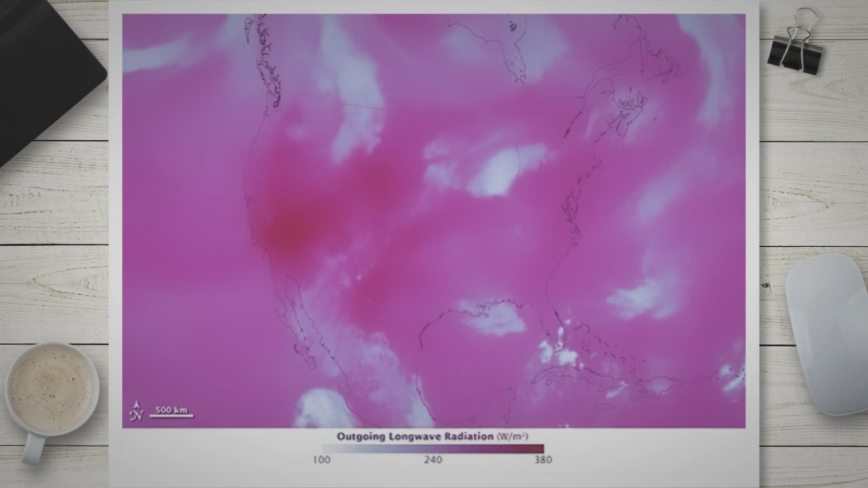Image resolution: width=868 pixels, height=488 pixels.
Task: Click the W/m² units label
Action: (512, 436)
